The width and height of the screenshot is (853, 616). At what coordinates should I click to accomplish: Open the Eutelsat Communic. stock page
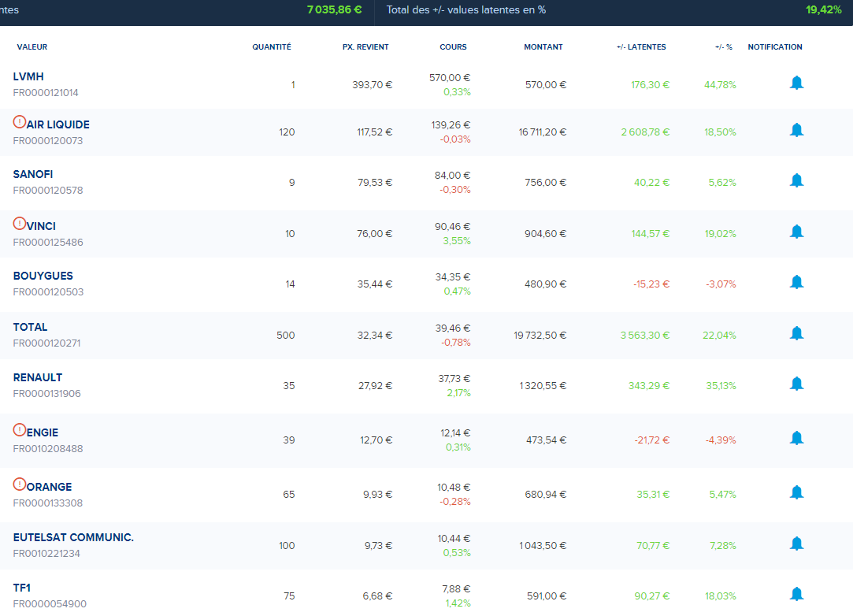[73, 537]
